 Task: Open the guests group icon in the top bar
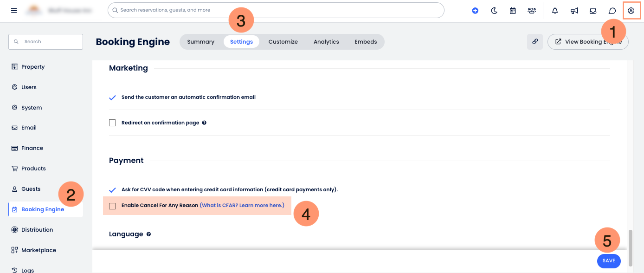click(x=532, y=10)
